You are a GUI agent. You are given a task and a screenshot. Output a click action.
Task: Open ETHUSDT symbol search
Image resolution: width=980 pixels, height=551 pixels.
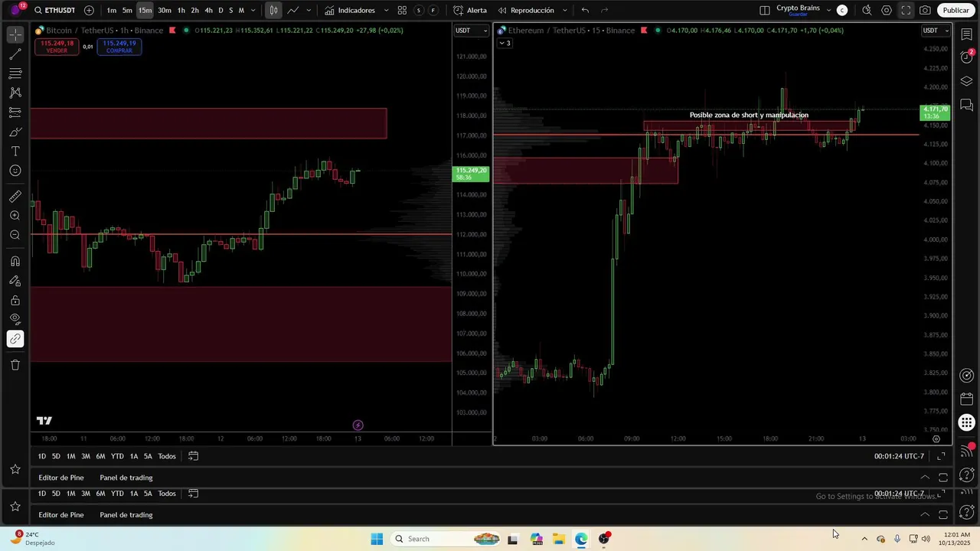[x=54, y=11]
